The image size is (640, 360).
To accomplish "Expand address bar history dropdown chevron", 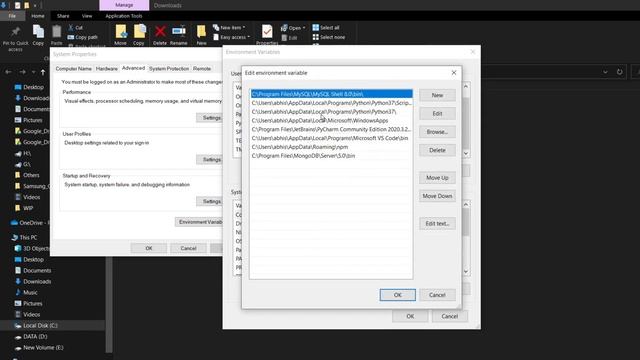I will 605,72.
